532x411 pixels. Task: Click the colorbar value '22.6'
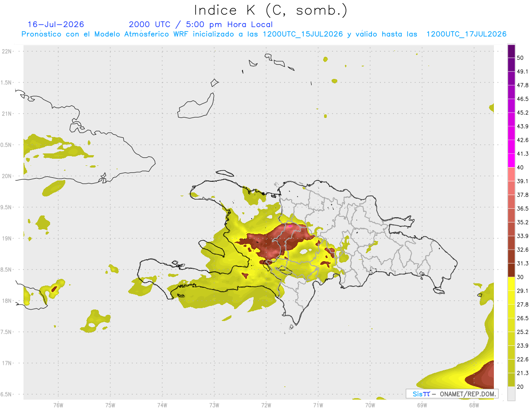pyautogui.click(x=523, y=360)
